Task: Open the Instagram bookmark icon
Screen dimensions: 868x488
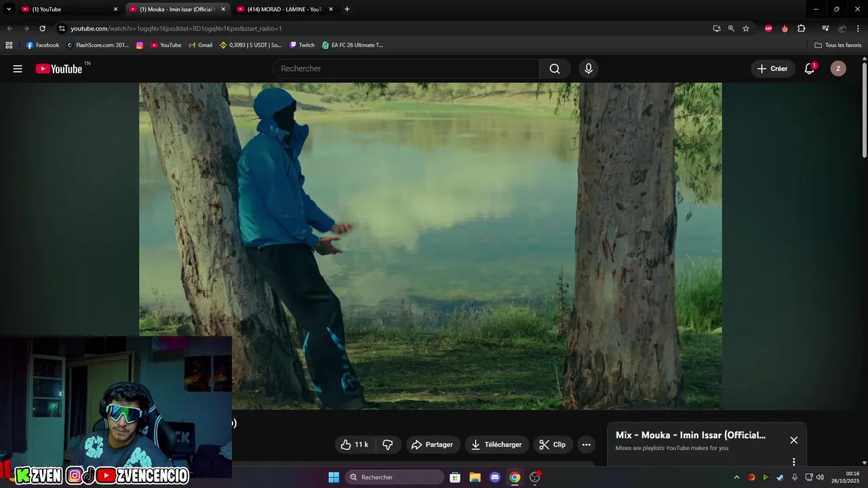Action: [140, 45]
